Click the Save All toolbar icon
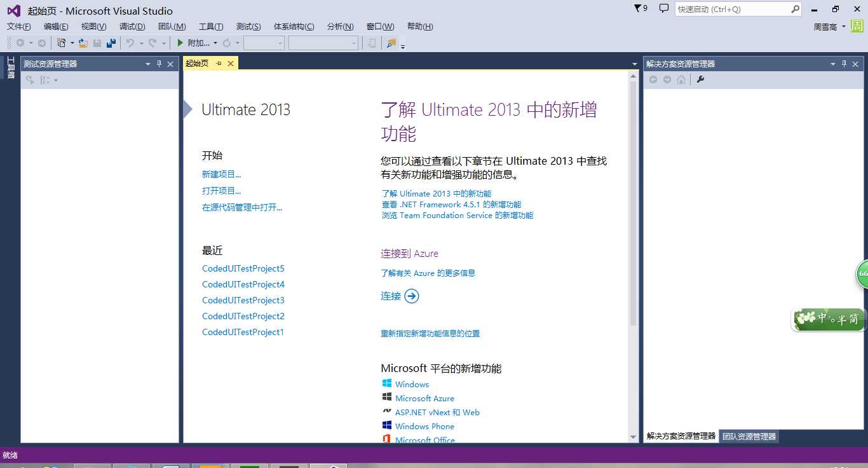This screenshot has height=468, width=868. [111, 43]
